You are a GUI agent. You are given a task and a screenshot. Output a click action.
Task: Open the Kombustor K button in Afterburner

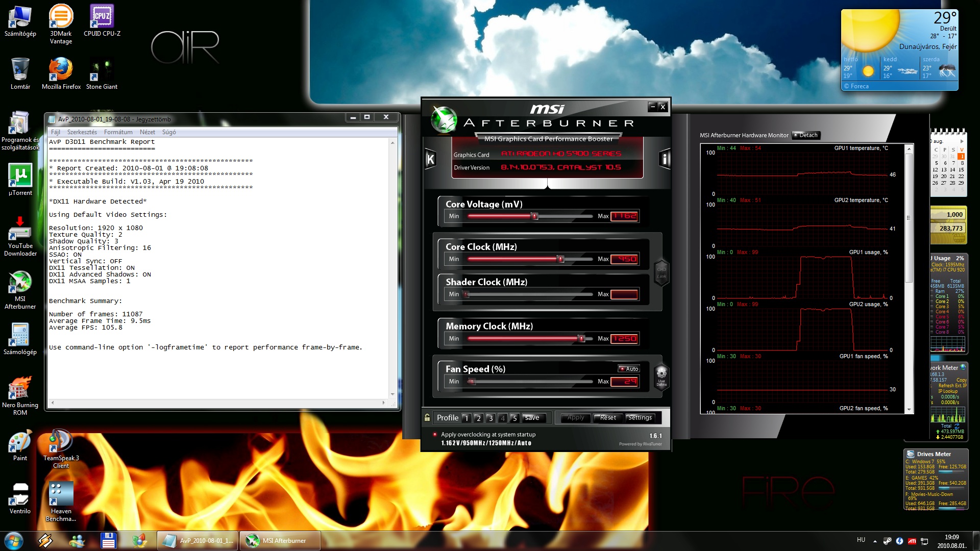[x=430, y=159]
